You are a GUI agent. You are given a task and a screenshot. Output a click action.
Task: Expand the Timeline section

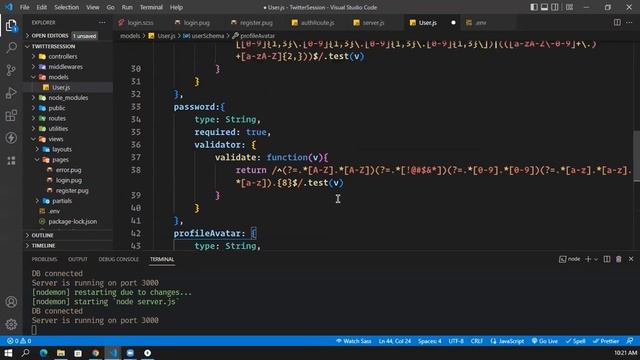pyautogui.click(x=68, y=245)
